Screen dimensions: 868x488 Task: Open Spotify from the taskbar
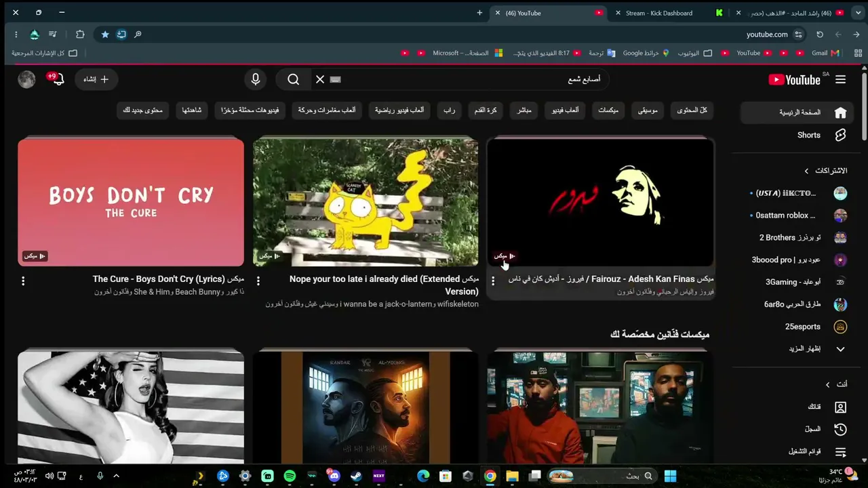tap(290, 476)
